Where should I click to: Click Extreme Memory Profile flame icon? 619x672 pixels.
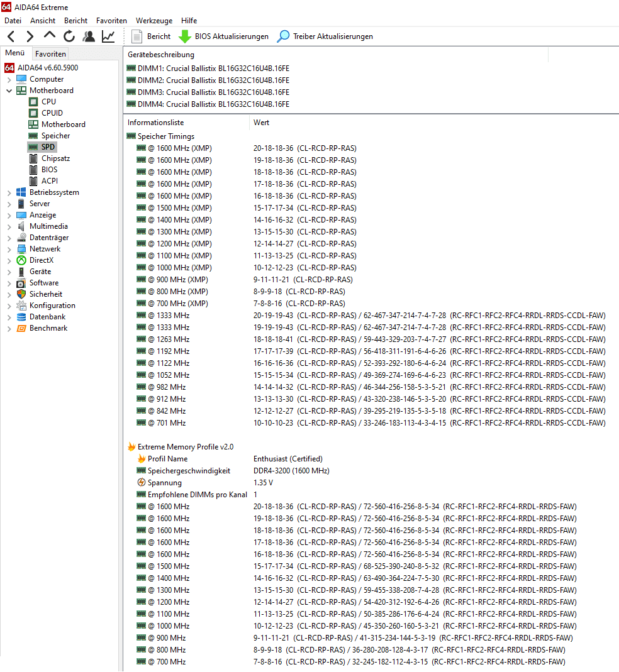131,446
